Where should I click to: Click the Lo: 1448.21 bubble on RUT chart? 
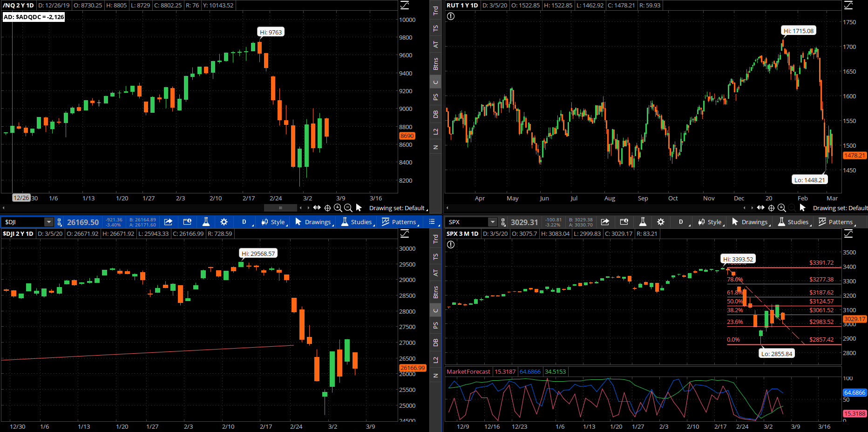click(810, 180)
